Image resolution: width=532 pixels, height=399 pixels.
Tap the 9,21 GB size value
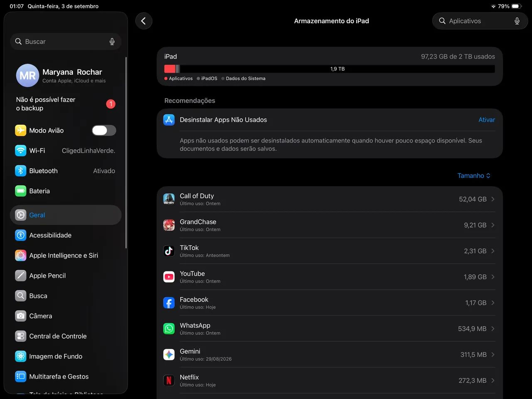point(475,225)
